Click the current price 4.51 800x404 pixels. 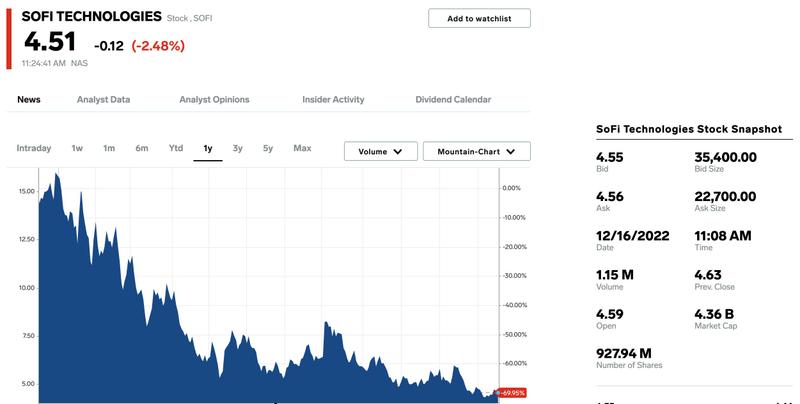click(x=50, y=42)
